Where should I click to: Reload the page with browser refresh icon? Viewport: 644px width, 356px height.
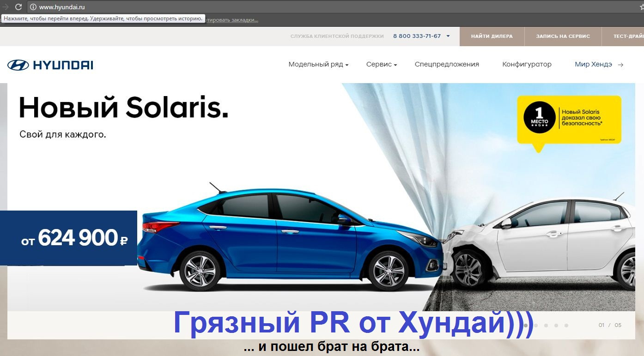click(x=18, y=7)
